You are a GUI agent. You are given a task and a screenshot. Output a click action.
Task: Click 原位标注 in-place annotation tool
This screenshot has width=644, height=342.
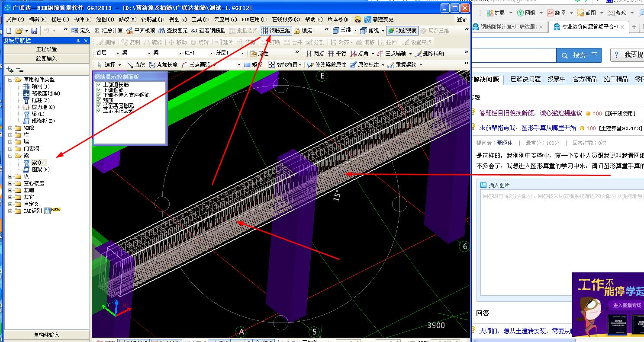(x=364, y=65)
